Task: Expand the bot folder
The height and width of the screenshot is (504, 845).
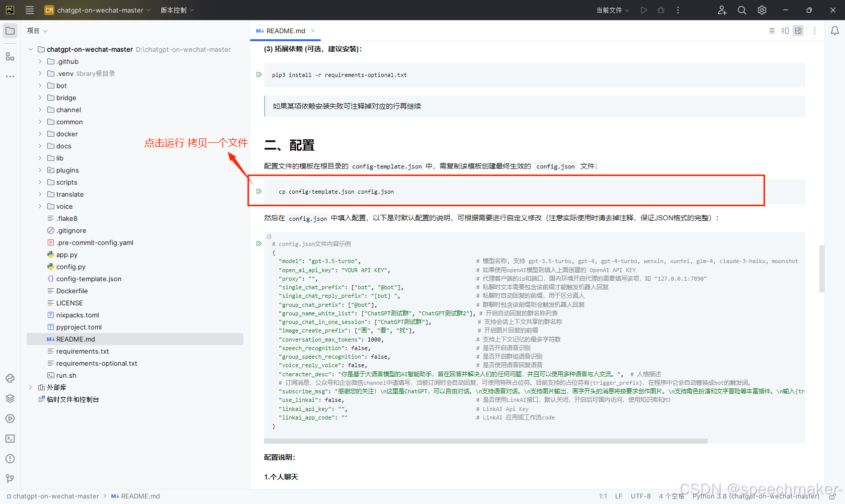Action: pyautogui.click(x=40, y=86)
